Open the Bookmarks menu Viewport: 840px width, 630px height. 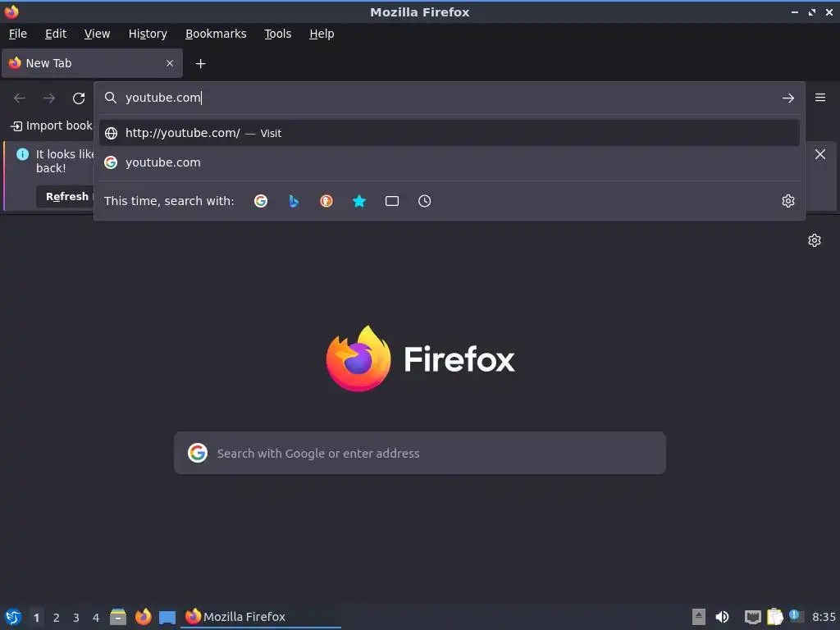point(216,34)
